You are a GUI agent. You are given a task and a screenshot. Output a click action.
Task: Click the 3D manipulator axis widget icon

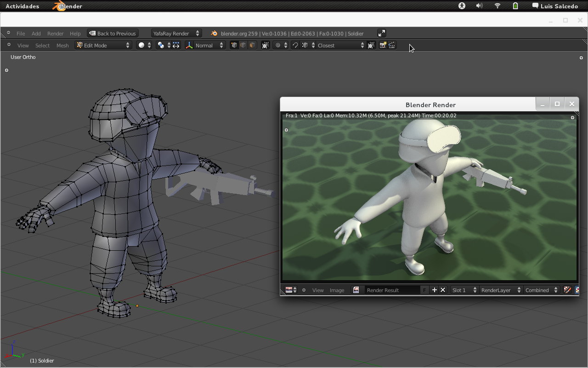click(x=189, y=45)
